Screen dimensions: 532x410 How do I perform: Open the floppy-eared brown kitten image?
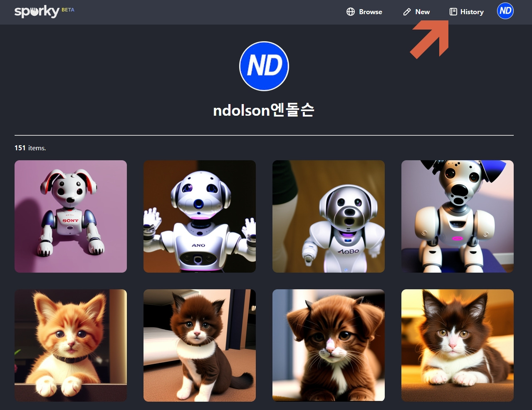tap(329, 345)
